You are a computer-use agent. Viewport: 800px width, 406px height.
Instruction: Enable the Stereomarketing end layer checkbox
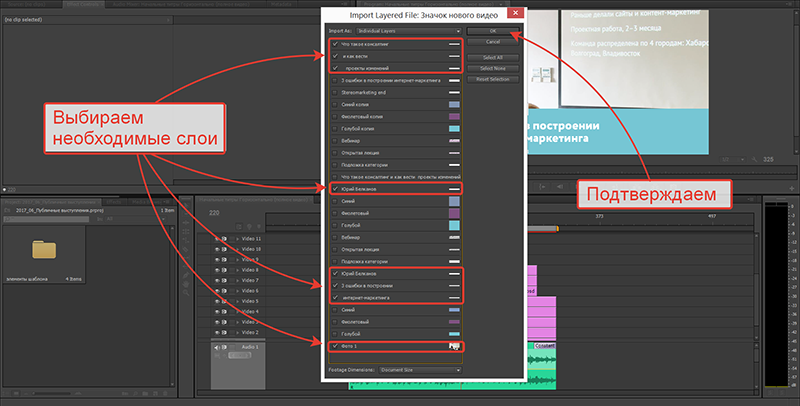[334, 90]
